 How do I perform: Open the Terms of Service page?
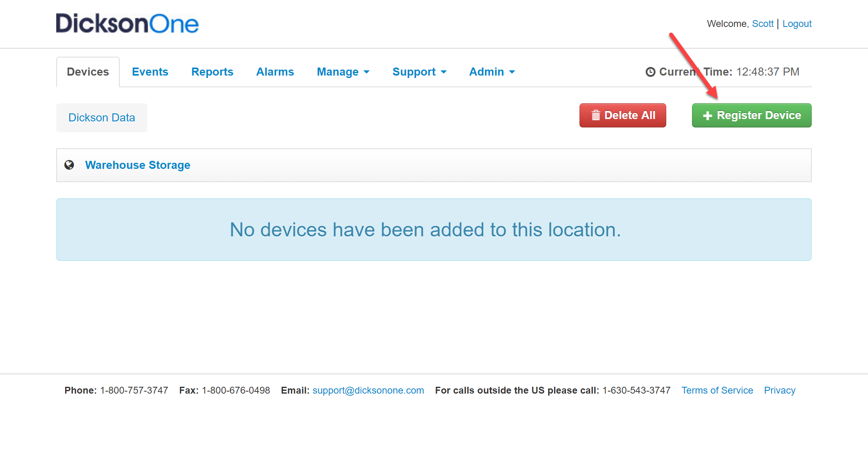(x=717, y=390)
